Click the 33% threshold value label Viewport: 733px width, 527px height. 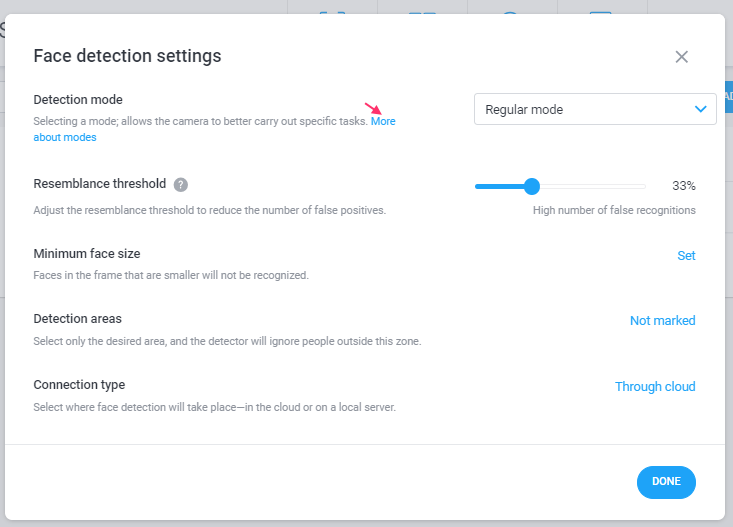click(684, 186)
